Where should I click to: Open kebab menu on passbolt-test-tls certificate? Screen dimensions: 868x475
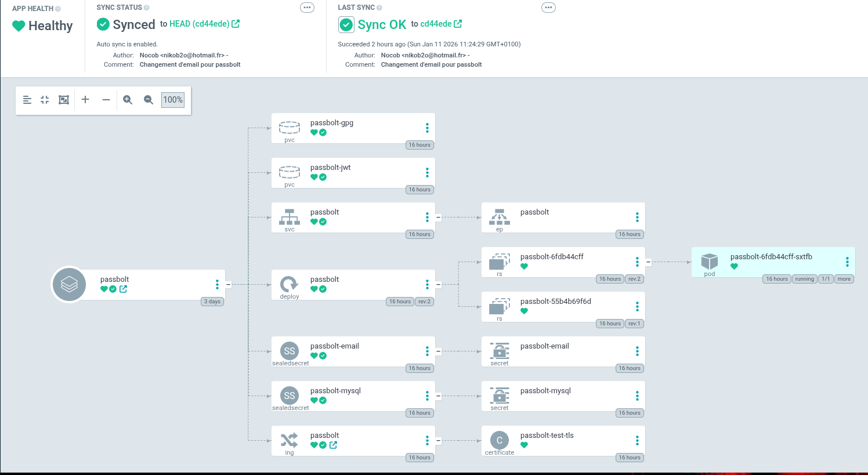coord(637,441)
